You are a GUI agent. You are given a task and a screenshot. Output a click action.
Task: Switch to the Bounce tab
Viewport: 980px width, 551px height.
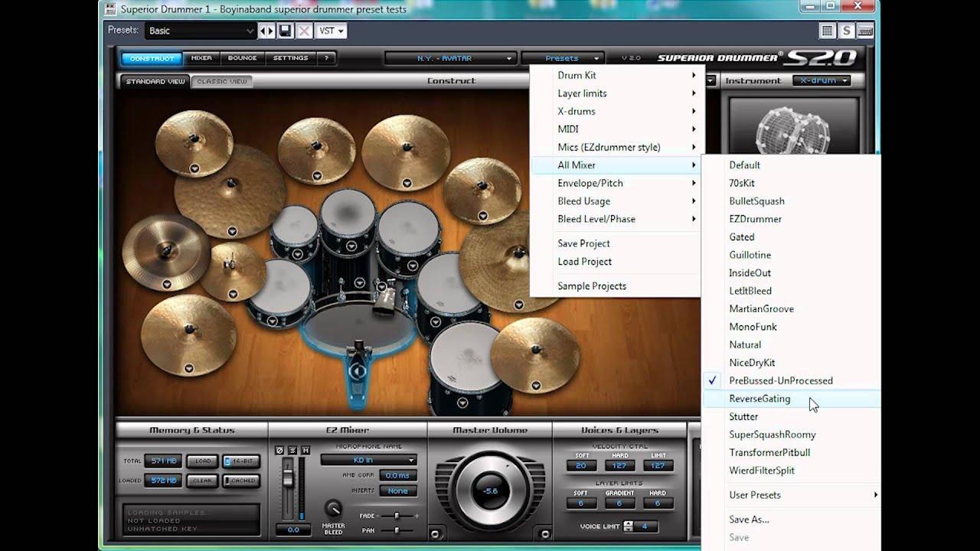pyautogui.click(x=243, y=58)
